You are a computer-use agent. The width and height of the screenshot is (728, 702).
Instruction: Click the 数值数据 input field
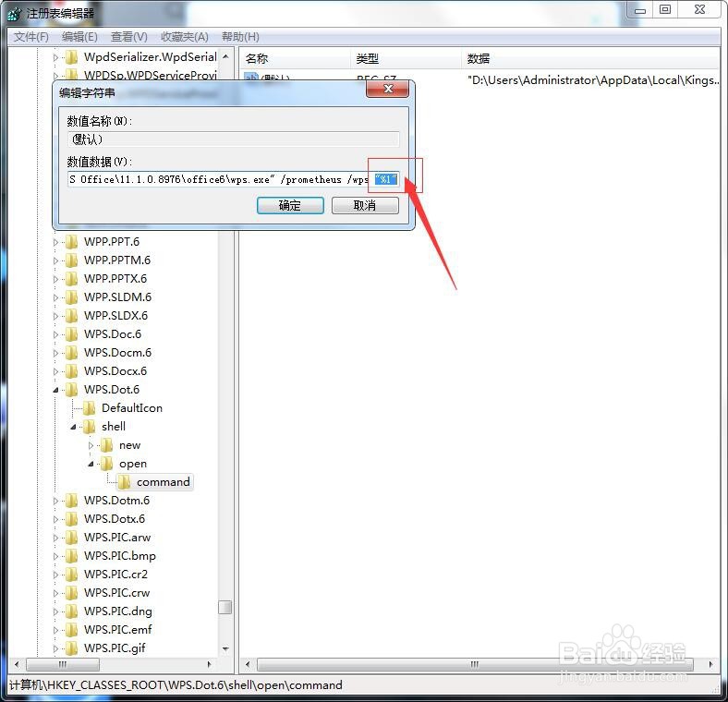[x=233, y=179]
